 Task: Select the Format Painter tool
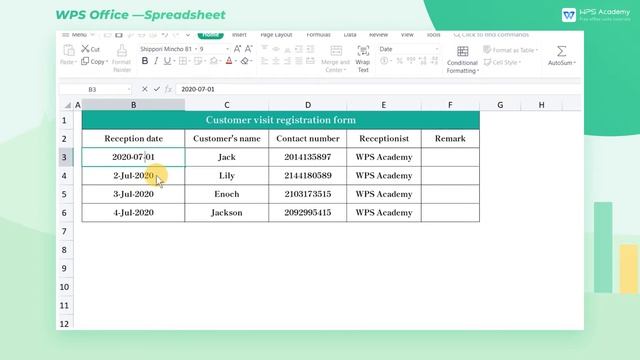click(x=122, y=58)
